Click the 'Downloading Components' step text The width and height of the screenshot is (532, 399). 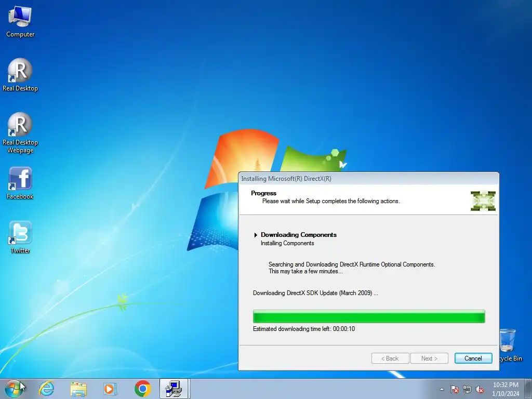coord(299,235)
